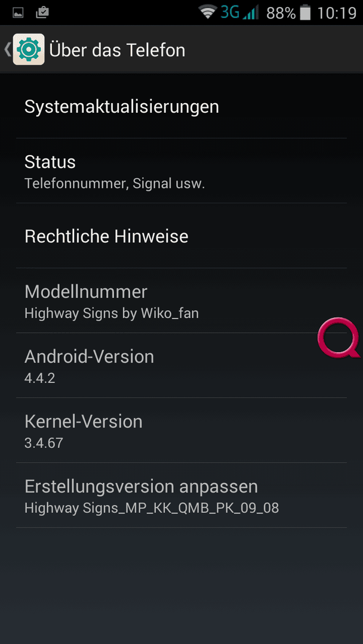Open Systemaktualisierungen
The height and width of the screenshot is (644, 363).
click(x=181, y=106)
